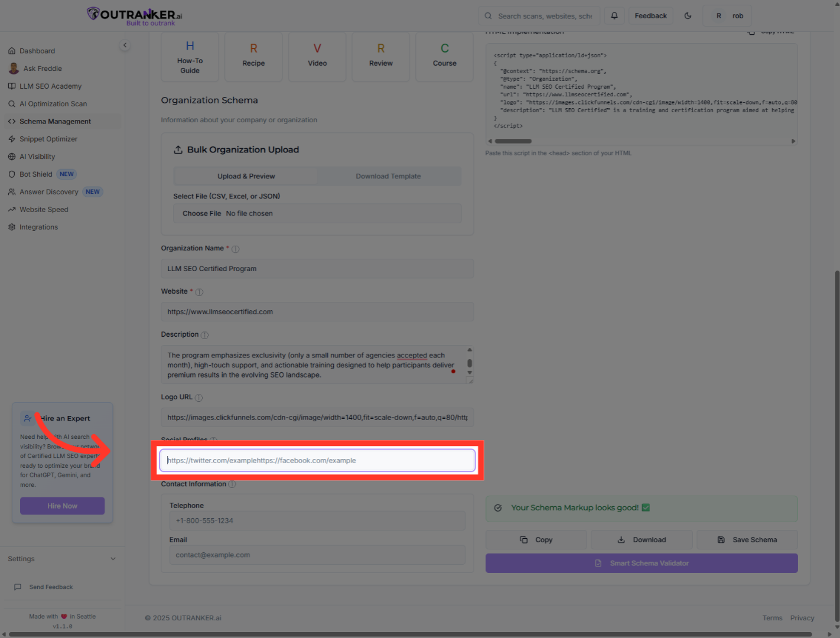Select the Course schema type card

(445, 57)
